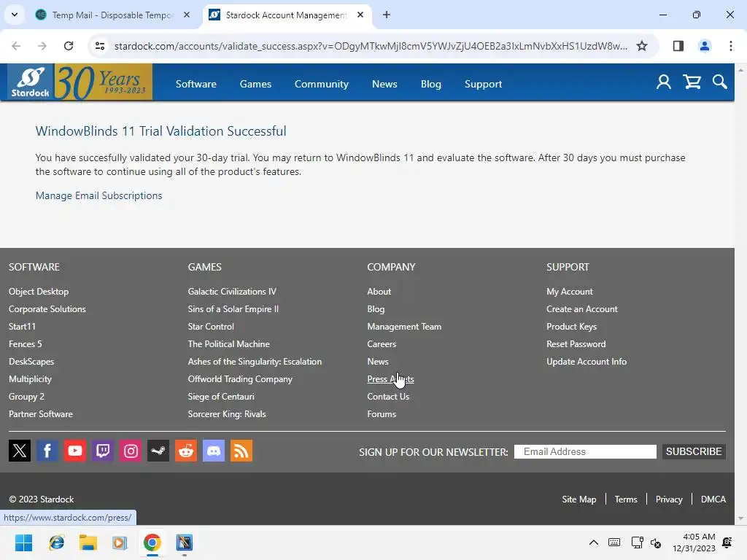Show hidden system tray icons
747x560 pixels.
click(594, 542)
